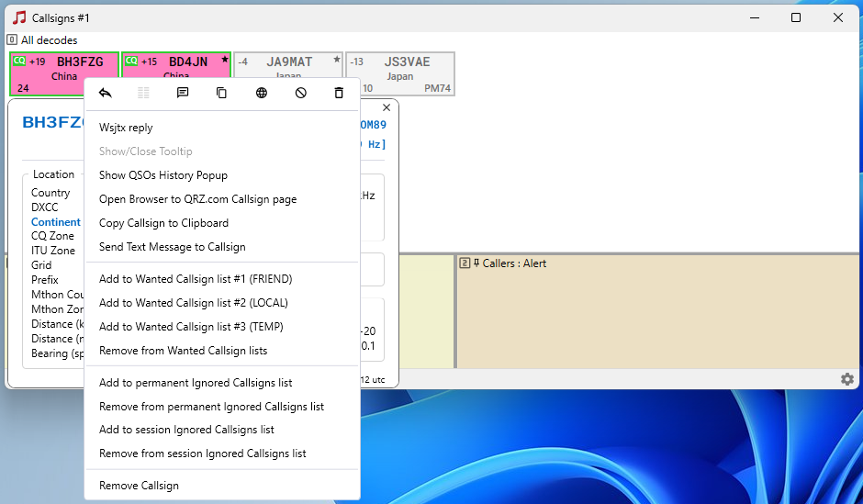
Task: Click the CQ badge on BD4JN card
Action: click(x=131, y=61)
